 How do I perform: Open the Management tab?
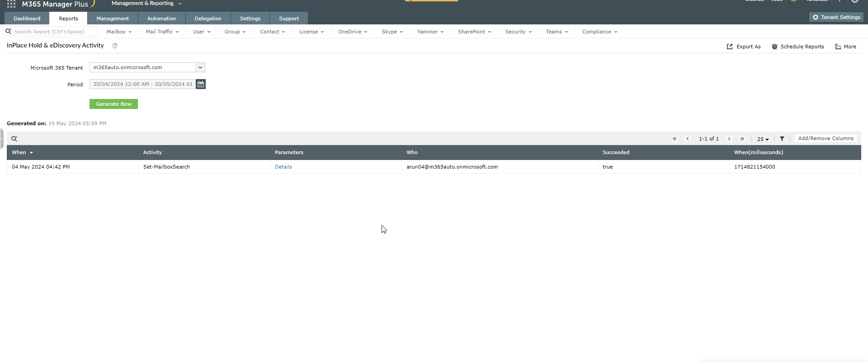(113, 19)
